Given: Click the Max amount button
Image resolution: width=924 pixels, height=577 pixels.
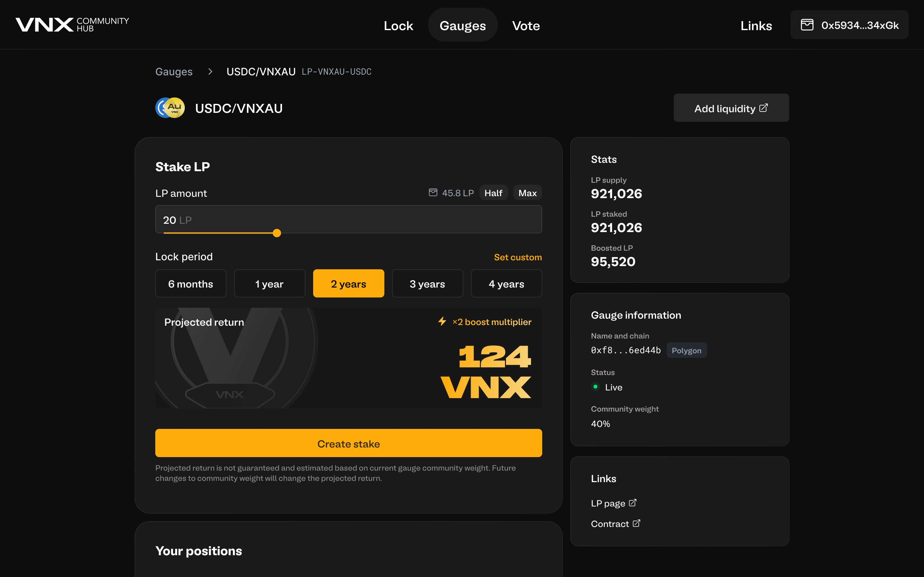Looking at the screenshot, I should pyautogui.click(x=527, y=193).
